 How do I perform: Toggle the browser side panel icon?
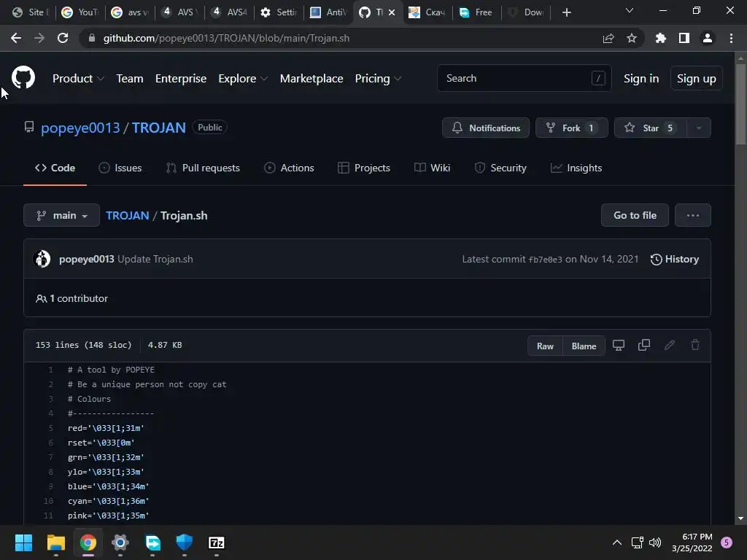click(x=684, y=38)
